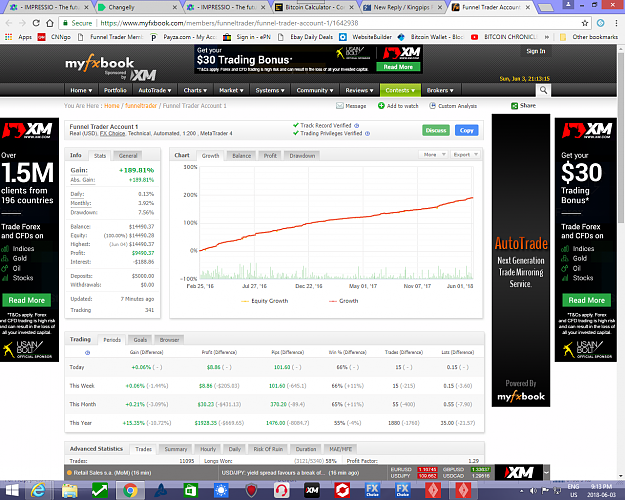
Task: Click Read More on the top banner
Action: [x=398, y=67]
